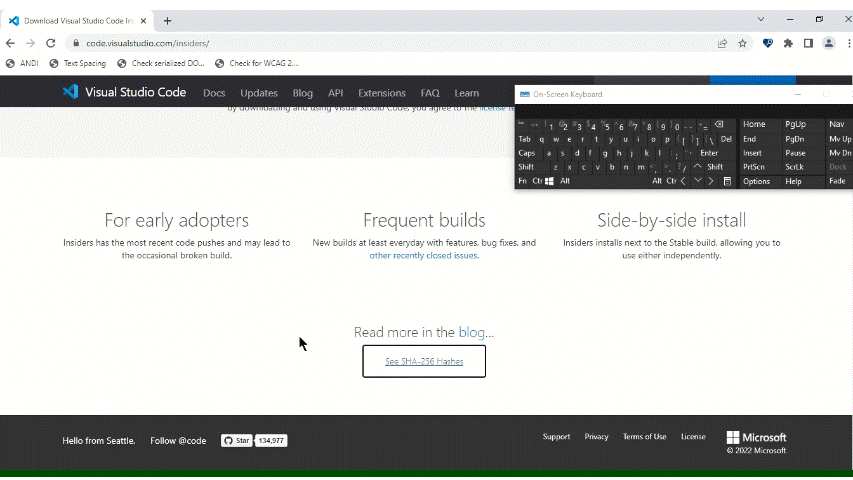Screen dimensions: 853x480
Task: Tap the context menu key on On-Screen Keyboard
Action: coord(727,181)
